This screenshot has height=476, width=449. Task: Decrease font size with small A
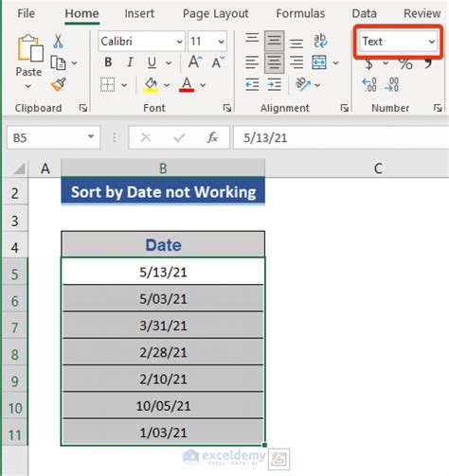pos(218,62)
